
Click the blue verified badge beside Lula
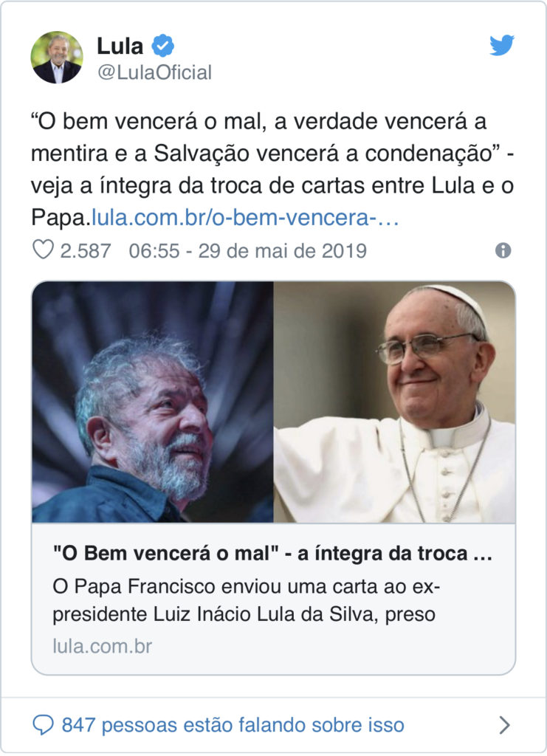pos(163,46)
